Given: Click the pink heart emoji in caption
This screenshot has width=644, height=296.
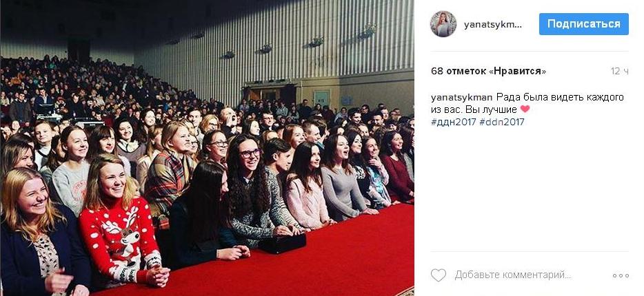Looking at the screenshot, I should coord(525,109).
